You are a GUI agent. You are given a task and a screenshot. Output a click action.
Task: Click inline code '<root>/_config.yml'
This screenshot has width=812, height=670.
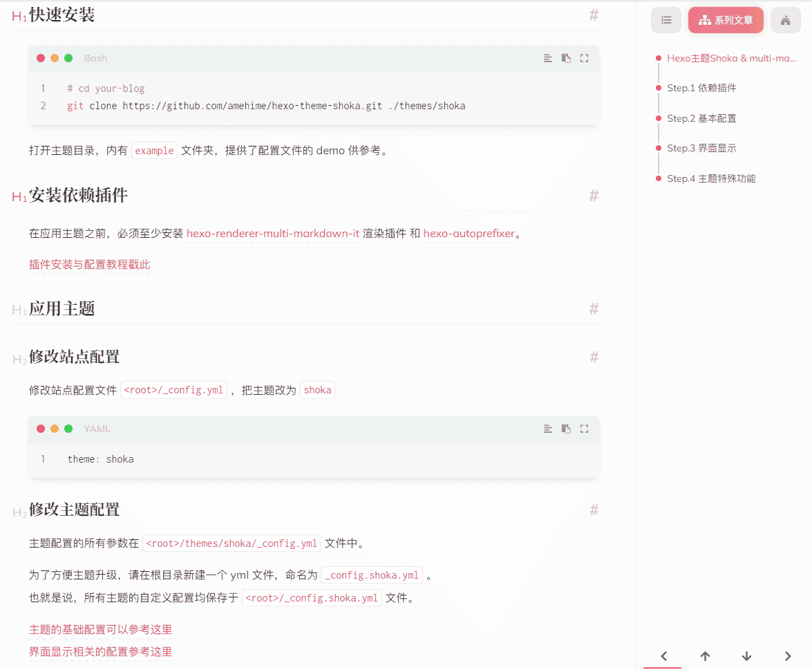click(x=173, y=390)
